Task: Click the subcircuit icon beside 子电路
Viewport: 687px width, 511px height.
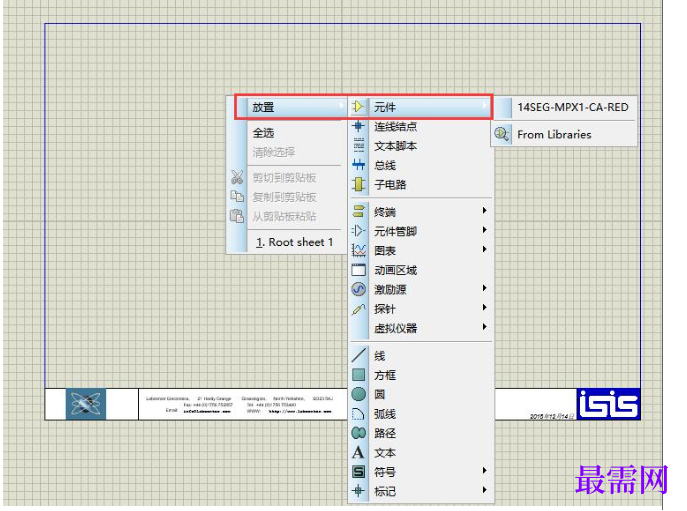Action: point(358,184)
